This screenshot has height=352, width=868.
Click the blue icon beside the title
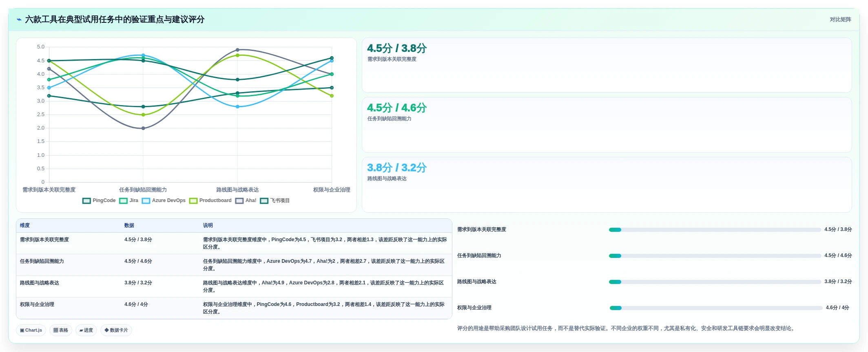click(x=19, y=20)
